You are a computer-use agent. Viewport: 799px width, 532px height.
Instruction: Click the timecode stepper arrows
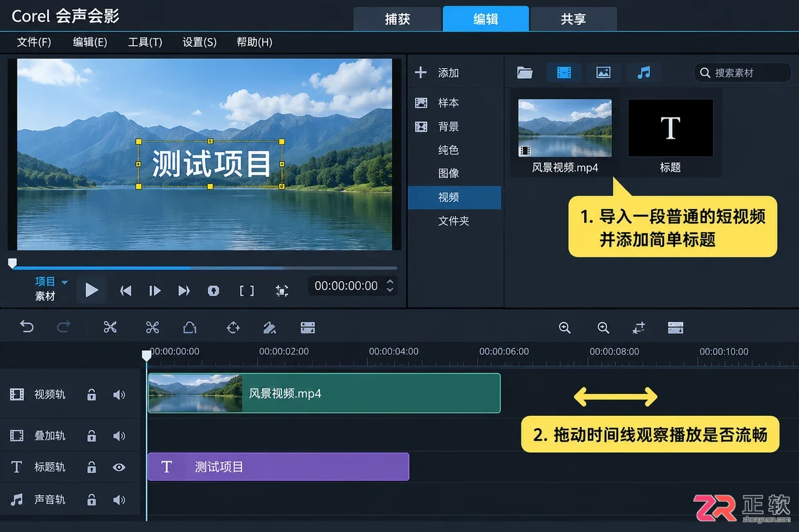pos(389,286)
